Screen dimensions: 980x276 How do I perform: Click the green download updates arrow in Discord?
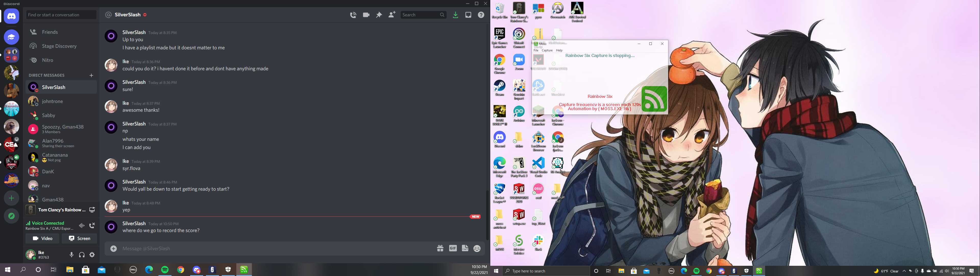pyautogui.click(x=455, y=15)
